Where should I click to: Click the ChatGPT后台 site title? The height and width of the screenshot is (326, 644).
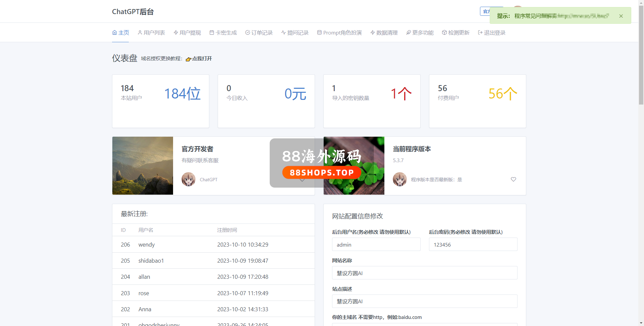pos(133,12)
